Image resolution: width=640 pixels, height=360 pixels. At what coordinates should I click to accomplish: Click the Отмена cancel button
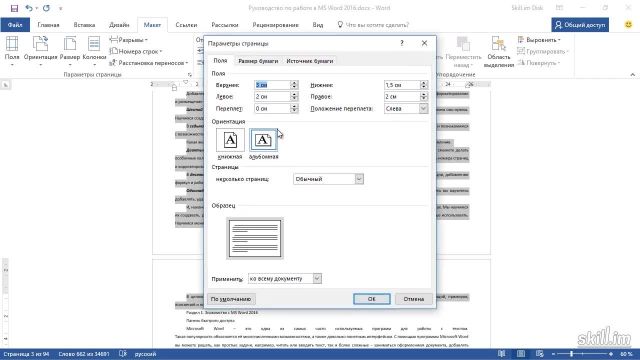(x=413, y=299)
